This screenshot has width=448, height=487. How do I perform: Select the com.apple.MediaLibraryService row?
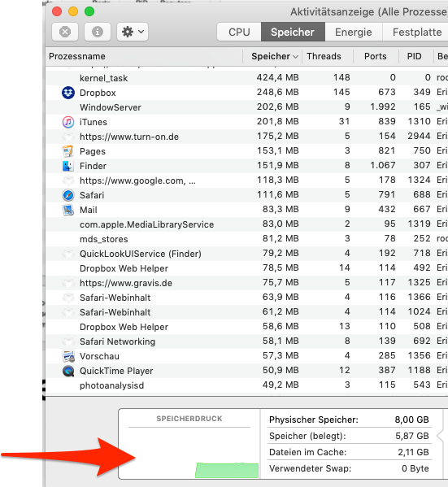[246, 224]
